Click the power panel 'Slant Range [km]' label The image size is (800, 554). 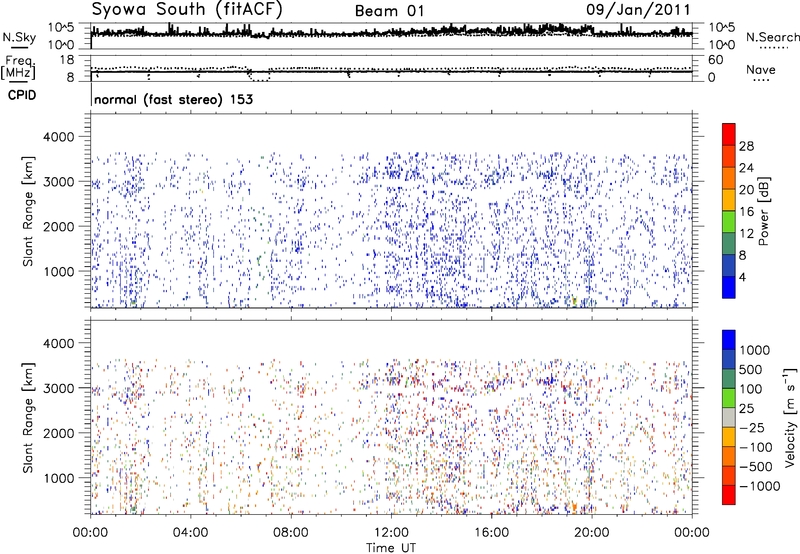(29, 211)
